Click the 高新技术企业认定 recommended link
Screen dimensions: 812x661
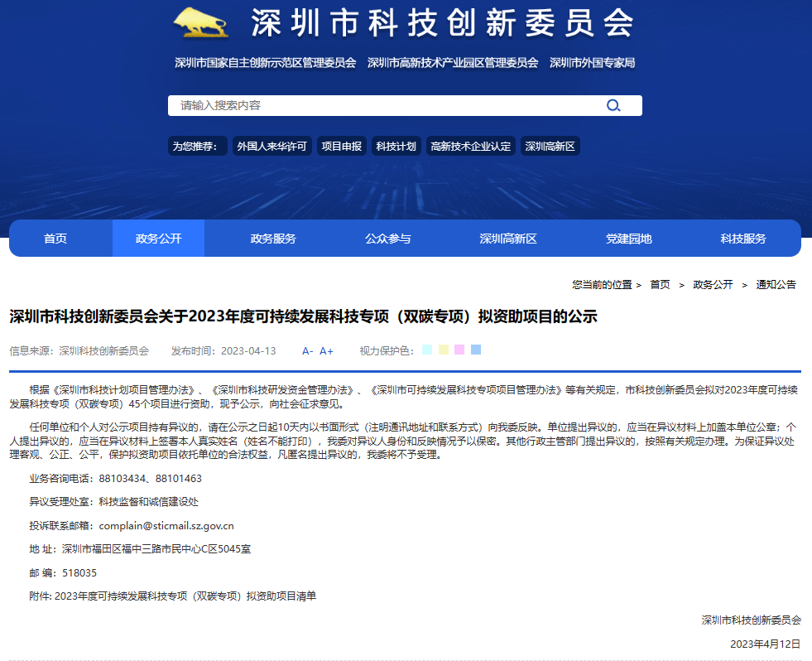[x=471, y=147]
